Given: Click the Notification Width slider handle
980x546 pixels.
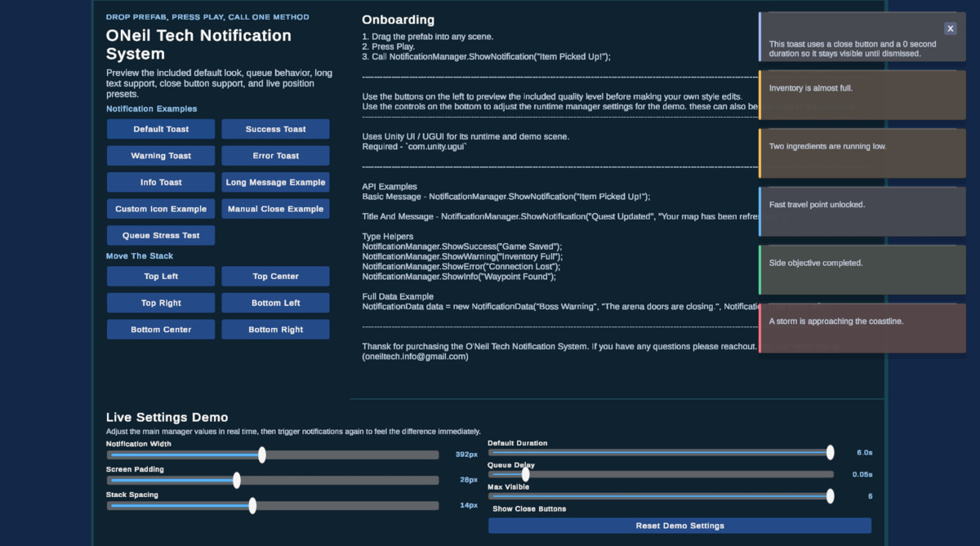Looking at the screenshot, I should click(262, 455).
